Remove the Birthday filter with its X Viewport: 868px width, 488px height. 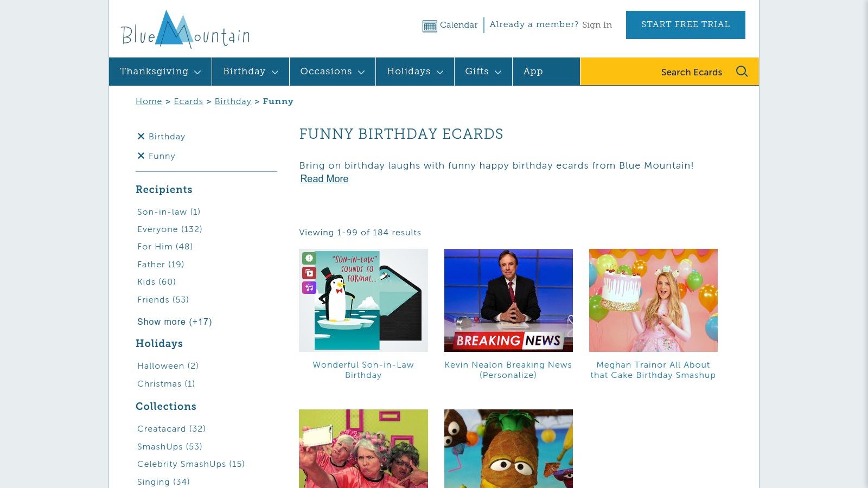pyautogui.click(x=141, y=136)
